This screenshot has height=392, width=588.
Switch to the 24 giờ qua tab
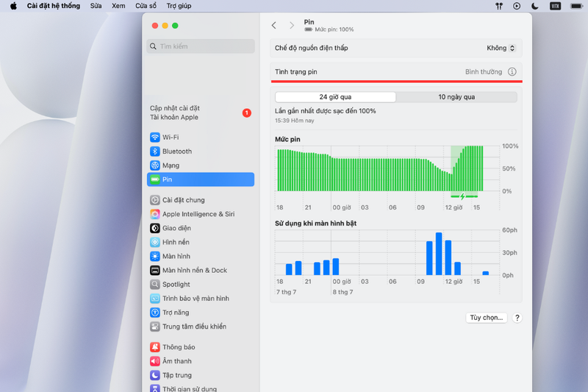335,97
